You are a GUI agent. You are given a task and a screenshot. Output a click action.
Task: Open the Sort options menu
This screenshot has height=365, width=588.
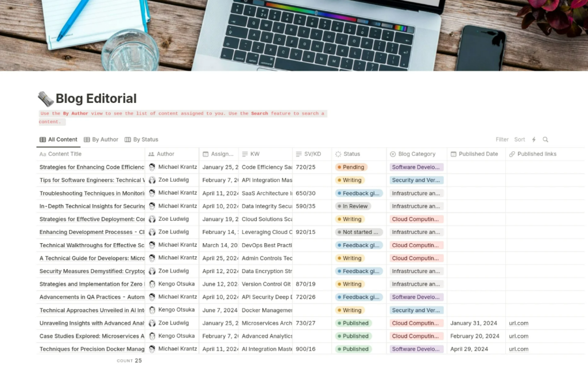tap(519, 139)
